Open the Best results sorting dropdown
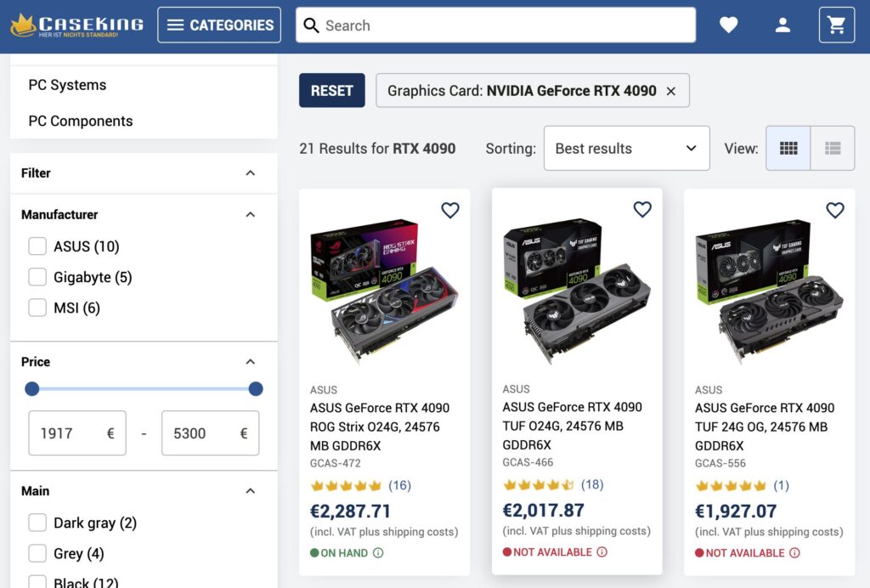The width and height of the screenshot is (870, 588). click(x=626, y=149)
